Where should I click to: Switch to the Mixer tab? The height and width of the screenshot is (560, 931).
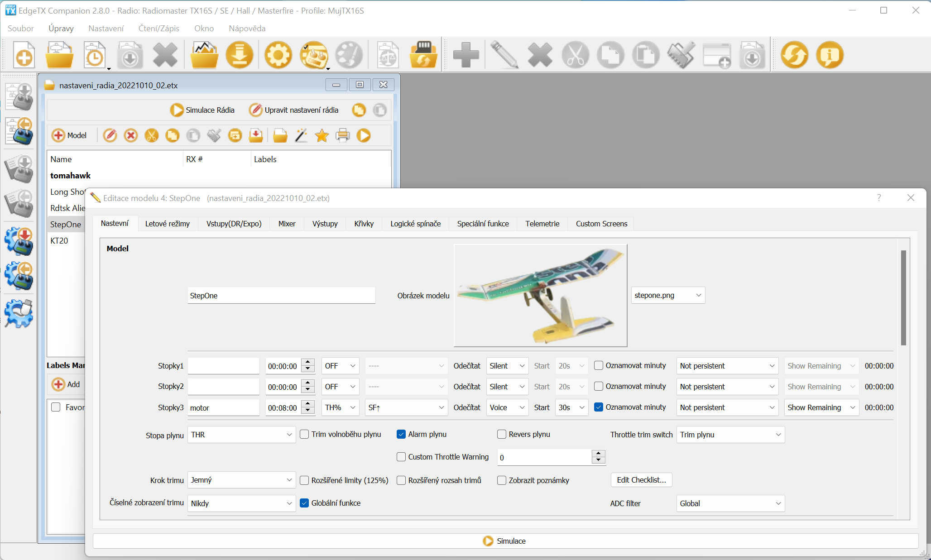pos(287,224)
